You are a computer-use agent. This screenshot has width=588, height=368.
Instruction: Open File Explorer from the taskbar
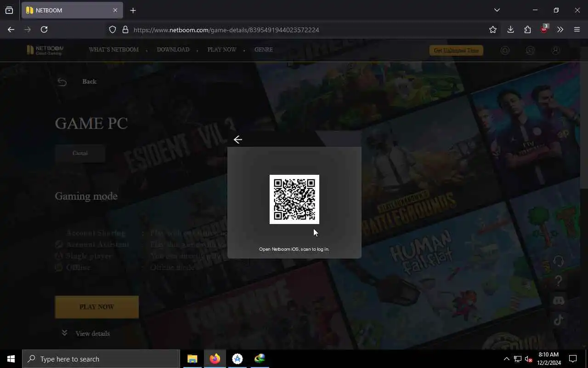(x=192, y=359)
